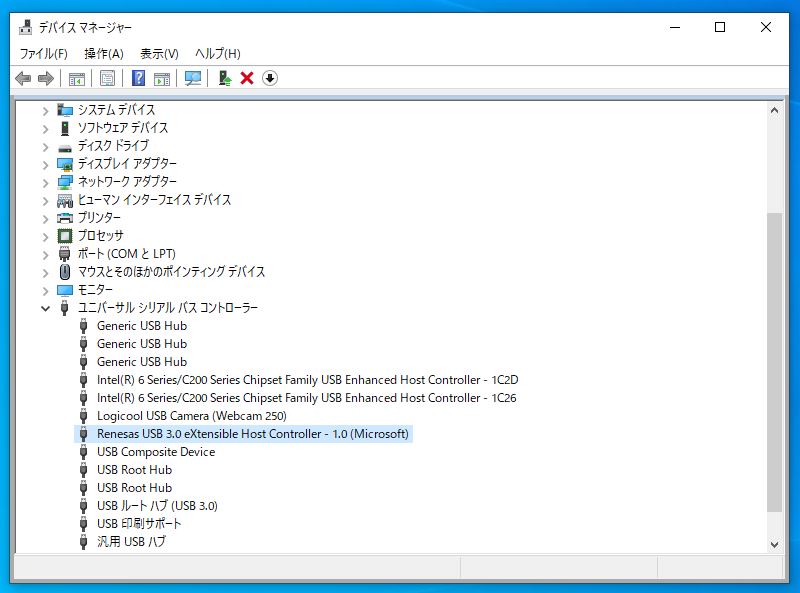Select USB 印刷サポート entry
800x593 pixels.
(139, 524)
